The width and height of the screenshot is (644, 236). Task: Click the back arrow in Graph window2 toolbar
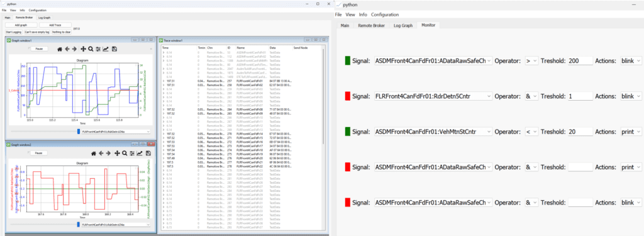(x=101, y=153)
